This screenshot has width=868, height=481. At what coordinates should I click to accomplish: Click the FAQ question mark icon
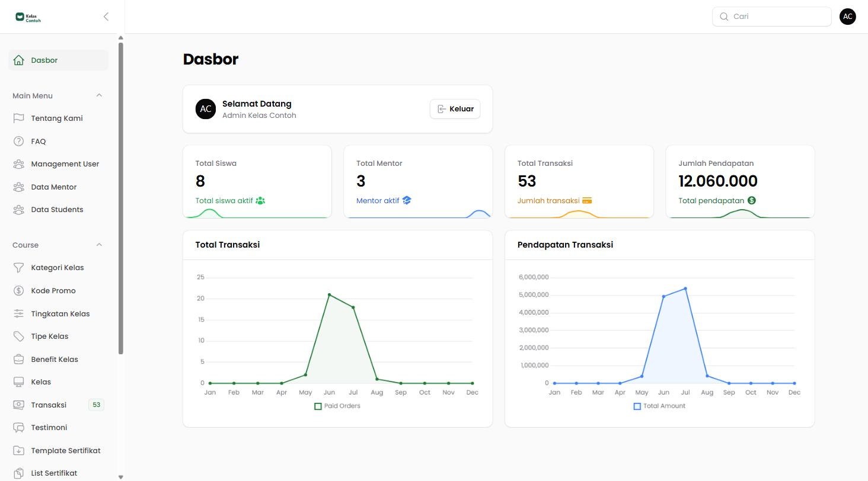pos(18,141)
